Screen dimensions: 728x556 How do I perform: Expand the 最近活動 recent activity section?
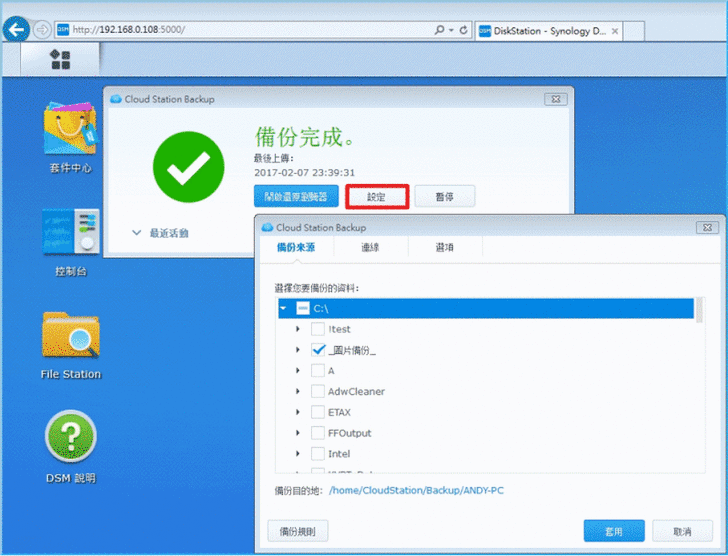point(160,233)
